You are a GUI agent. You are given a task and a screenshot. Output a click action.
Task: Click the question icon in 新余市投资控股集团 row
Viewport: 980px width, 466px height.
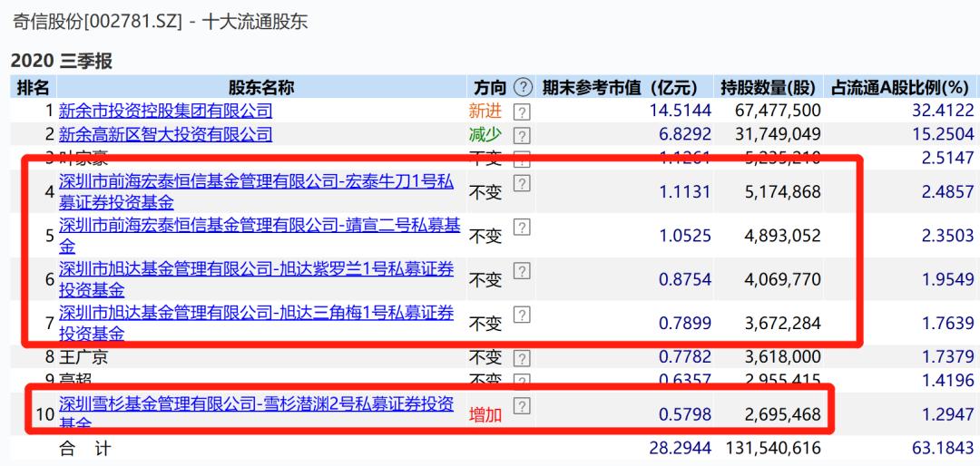522,112
